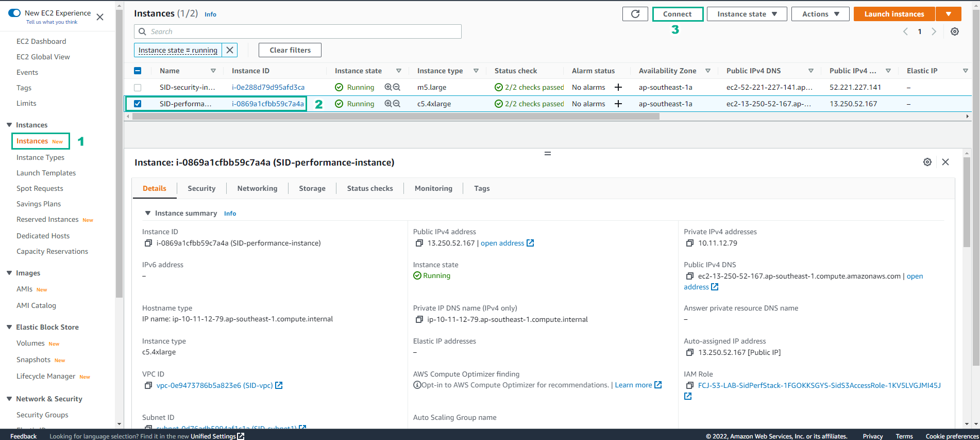Collapse Network & Security section
980x440 pixels.
(9, 399)
